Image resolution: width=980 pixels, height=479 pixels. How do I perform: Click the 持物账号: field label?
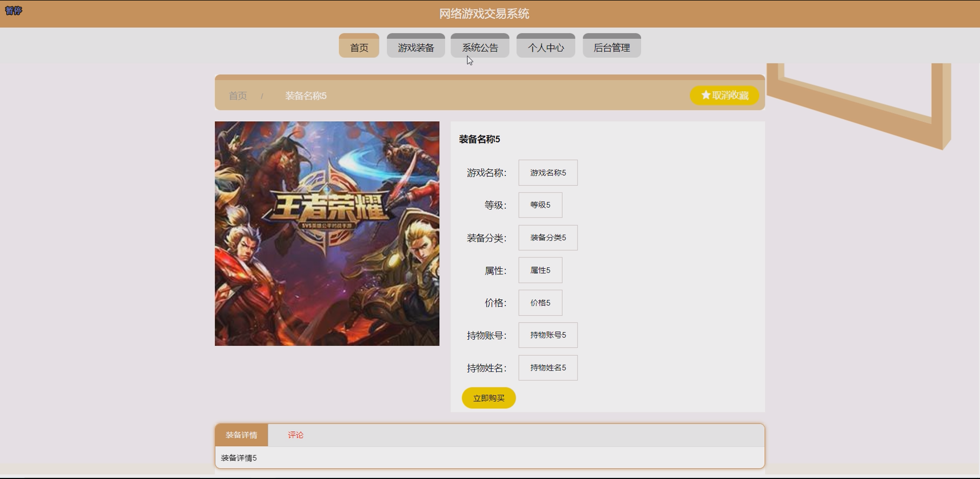pyautogui.click(x=486, y=336)
